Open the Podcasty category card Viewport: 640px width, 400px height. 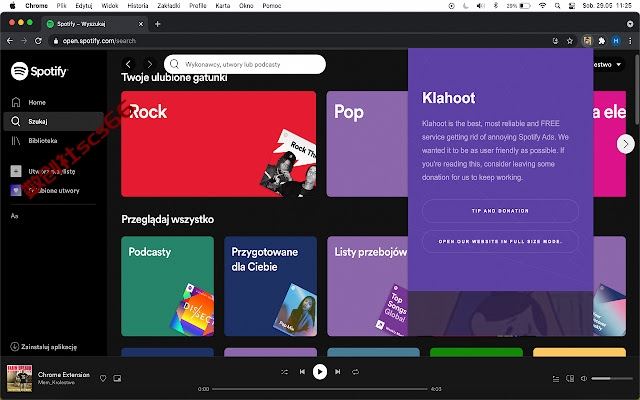[x=167, y=286]
